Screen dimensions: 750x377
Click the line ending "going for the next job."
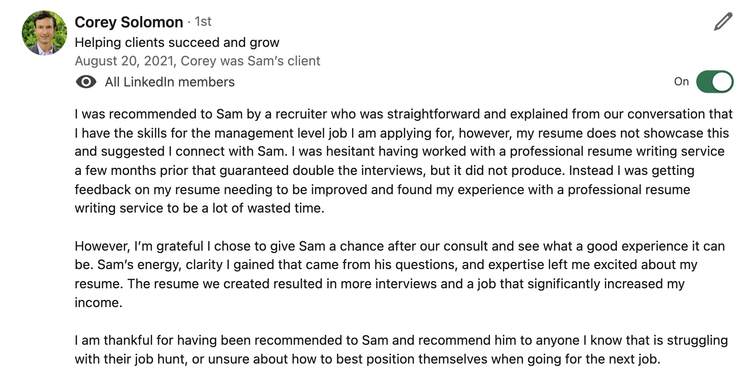pos(367,359)
